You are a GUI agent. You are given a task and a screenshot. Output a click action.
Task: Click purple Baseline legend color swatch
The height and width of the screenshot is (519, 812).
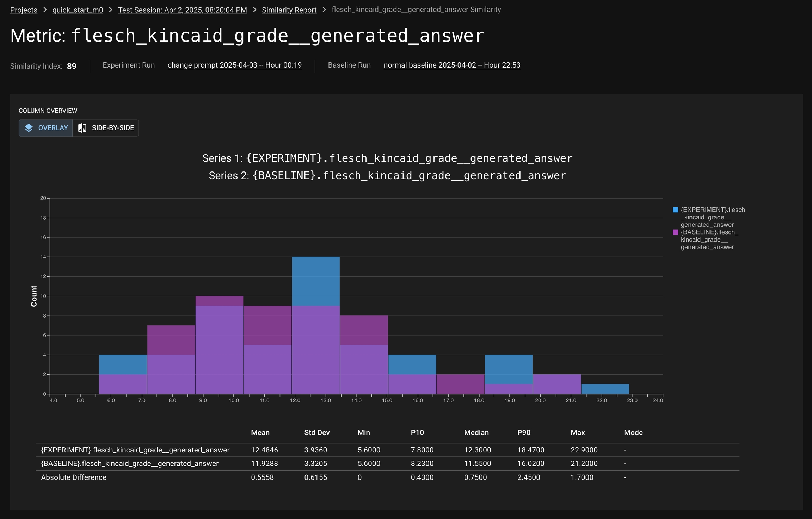pos(676,232)
